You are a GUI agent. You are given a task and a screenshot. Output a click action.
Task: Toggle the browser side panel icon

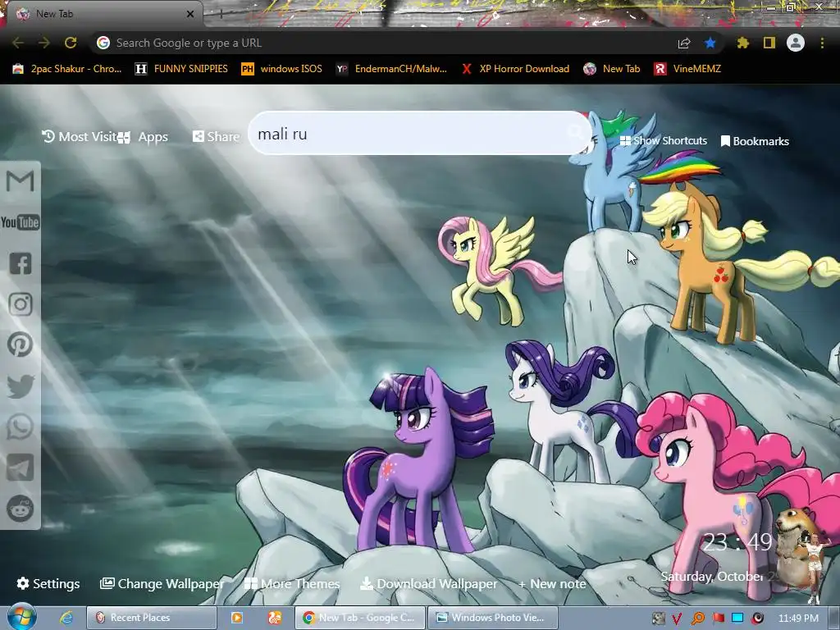[769, 43]
